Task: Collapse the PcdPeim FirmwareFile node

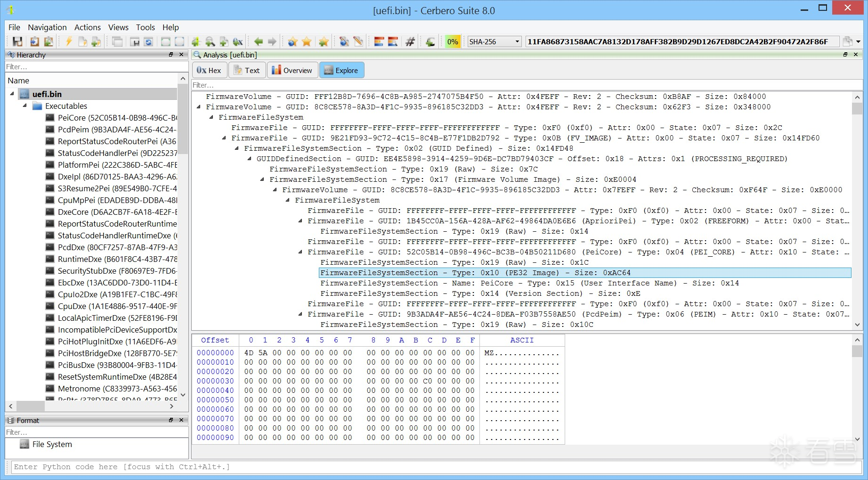Action: [300, 314]
